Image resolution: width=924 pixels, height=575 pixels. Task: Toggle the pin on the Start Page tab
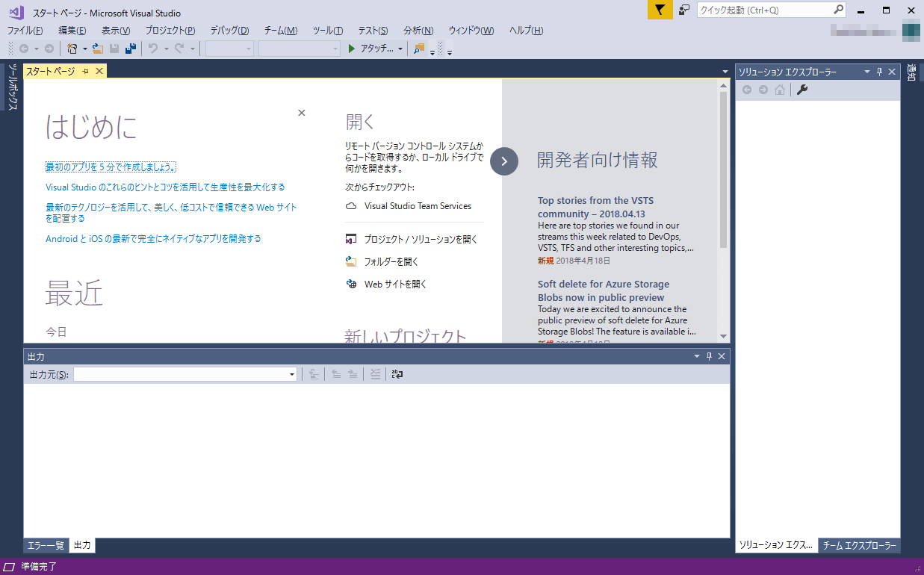click(x=86, y=71)
